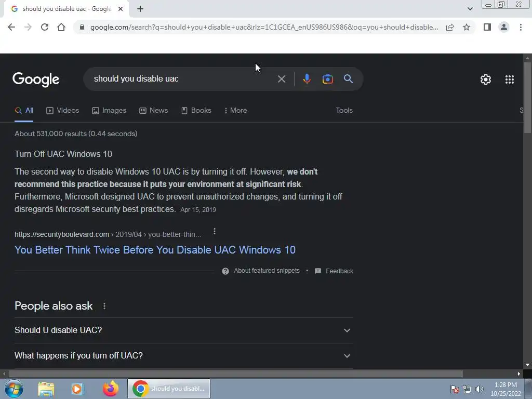Select the Chrome taskbar button

169,389
